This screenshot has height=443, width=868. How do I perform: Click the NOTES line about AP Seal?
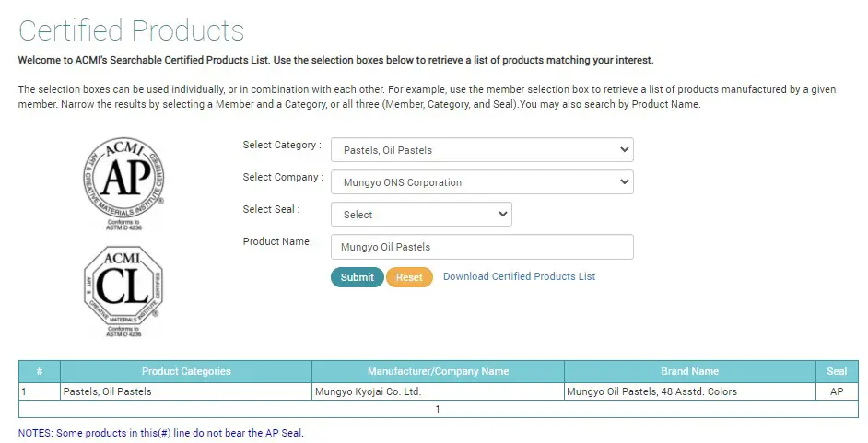coord(161,433)
